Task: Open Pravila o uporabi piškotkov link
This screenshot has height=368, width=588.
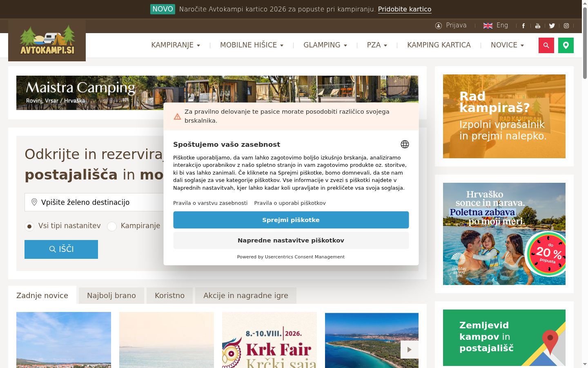Action: pos(290,203)
